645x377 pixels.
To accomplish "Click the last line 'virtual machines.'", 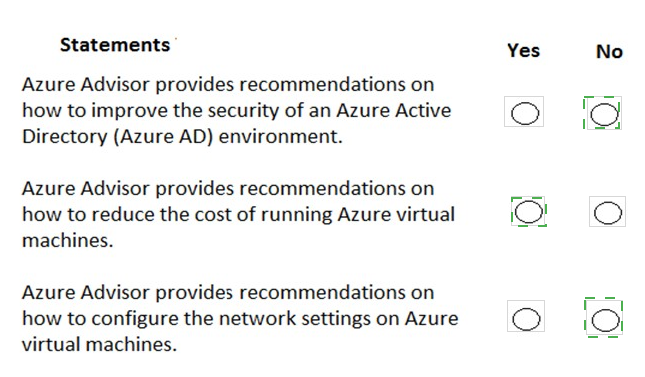I will (99, 344).
